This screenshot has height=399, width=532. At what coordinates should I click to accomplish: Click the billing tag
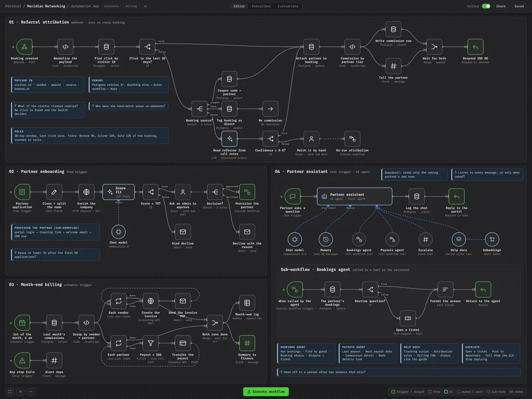pos(131,6)
